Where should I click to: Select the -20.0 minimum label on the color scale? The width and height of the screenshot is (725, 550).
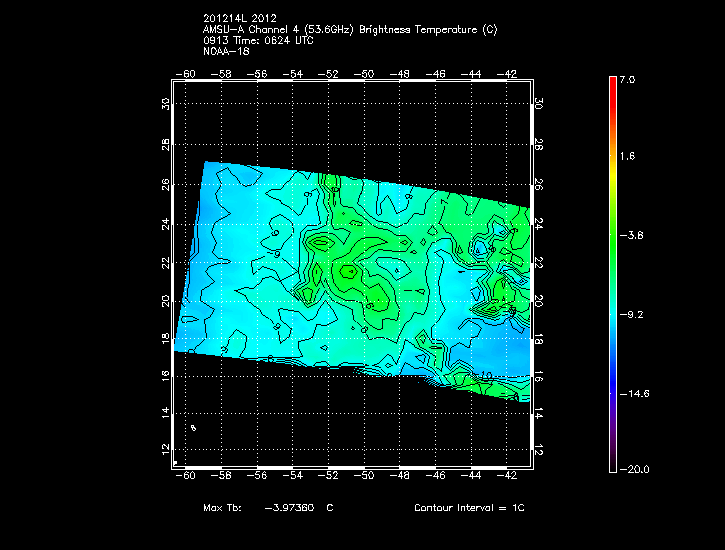(x=635, y=470)
